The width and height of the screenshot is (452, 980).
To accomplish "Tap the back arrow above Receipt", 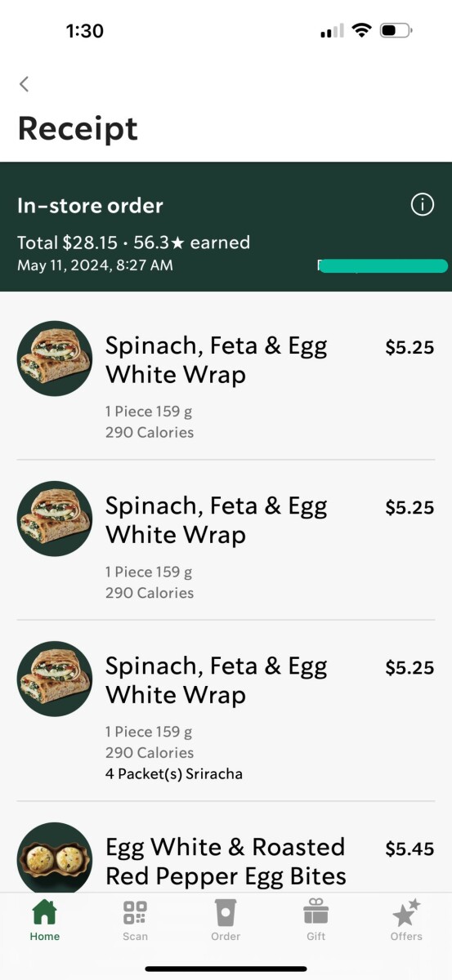I will coord(25,83).
